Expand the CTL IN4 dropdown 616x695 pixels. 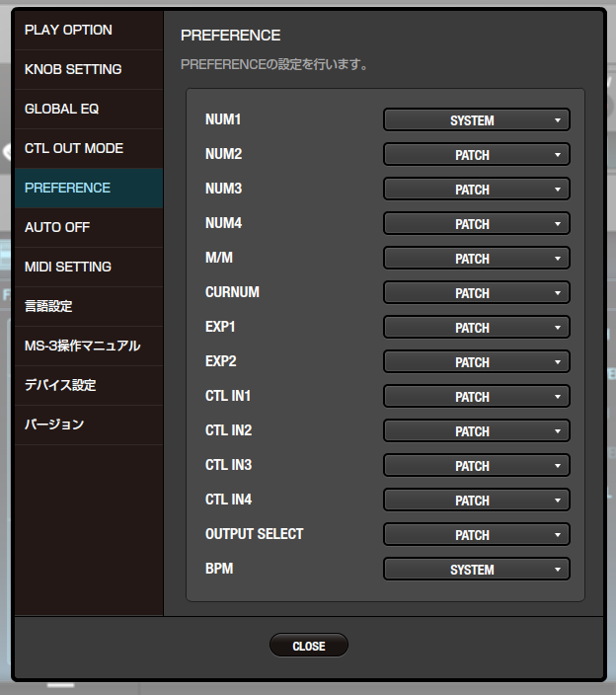point(476,501)
